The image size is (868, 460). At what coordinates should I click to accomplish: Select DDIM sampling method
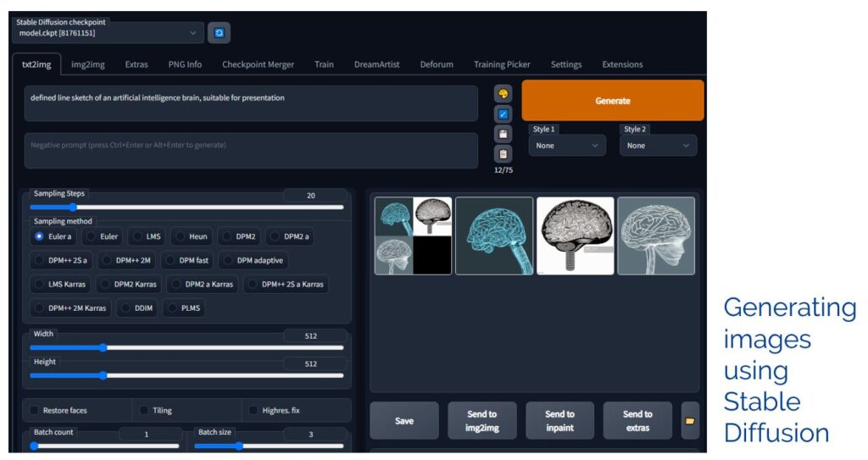click(137, 308)
